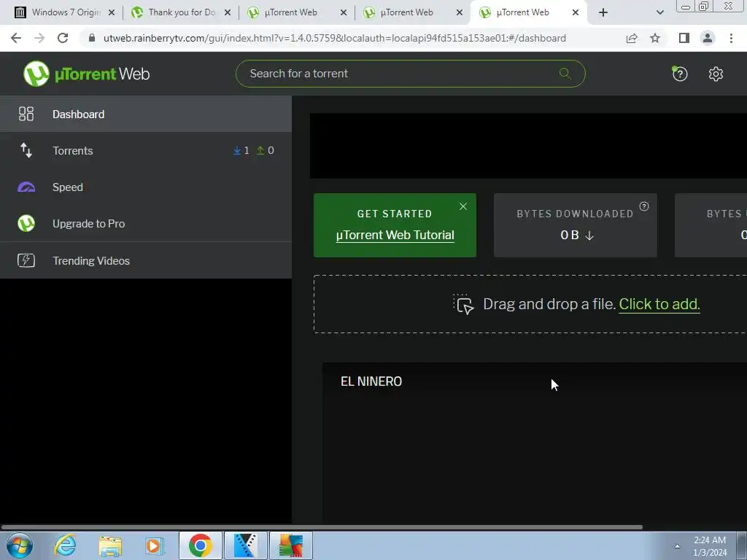Open the Windows Start button
Image resolution: width=747 pixels, height=560 pixels.
(x=20, y=545)
